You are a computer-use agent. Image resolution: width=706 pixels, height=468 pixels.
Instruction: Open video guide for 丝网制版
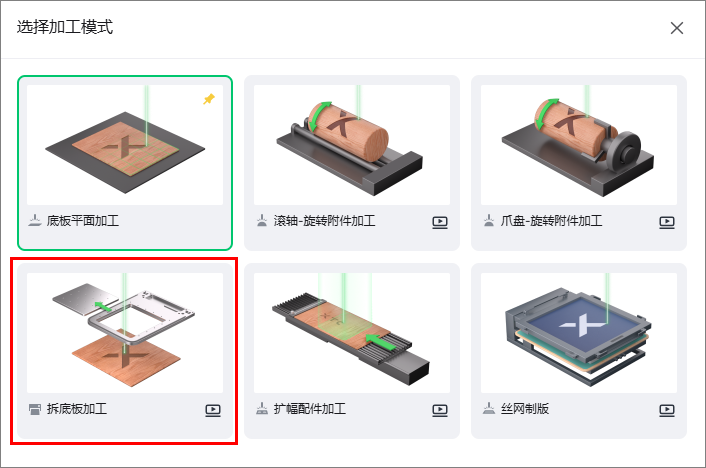tap(667, 410)
